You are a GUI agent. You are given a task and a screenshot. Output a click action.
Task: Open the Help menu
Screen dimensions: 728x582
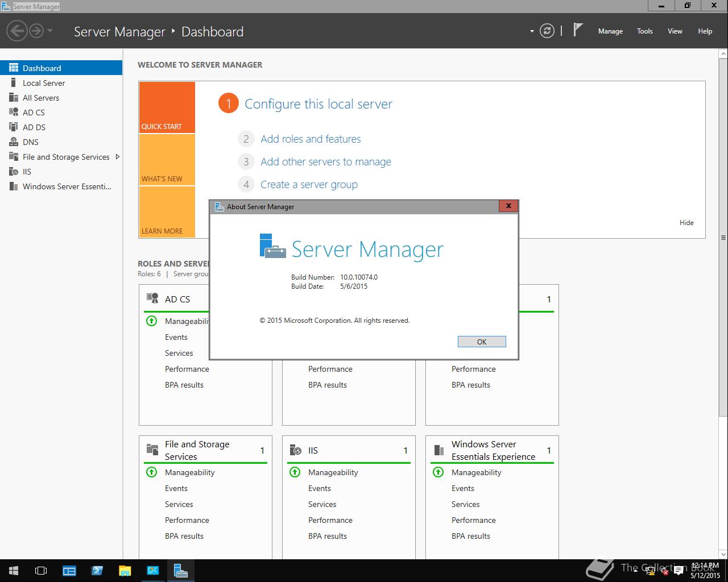coord(705,31)
